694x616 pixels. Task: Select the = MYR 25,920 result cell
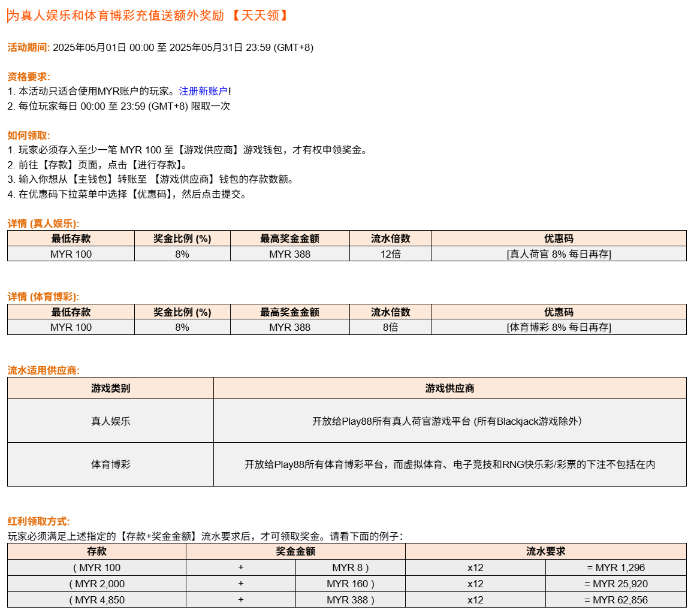[615, 584]
